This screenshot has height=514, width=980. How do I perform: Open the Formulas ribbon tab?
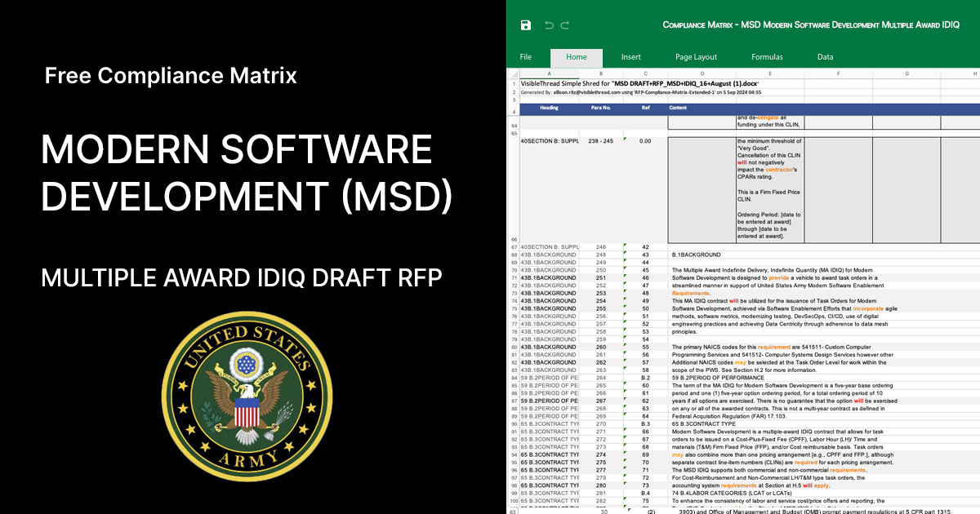(x=767, y=57)
